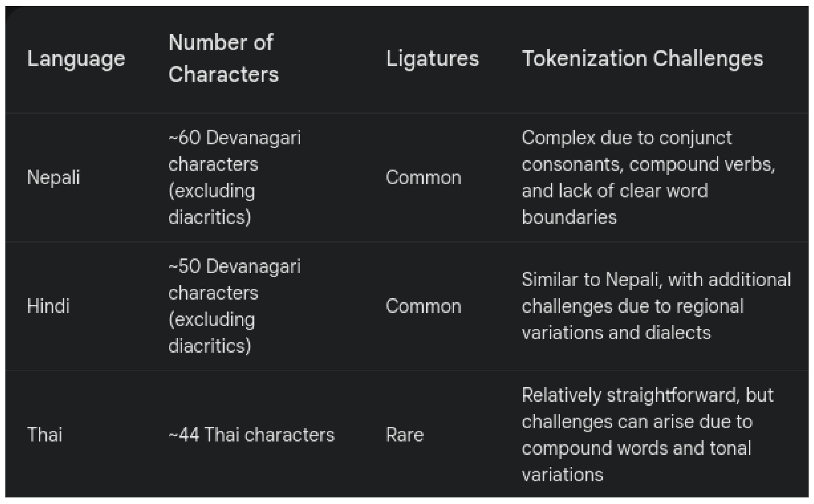This screenshot has width=814, height=504.
Task: Click the word 'straightforward' in Thai row
Action: 671,395
